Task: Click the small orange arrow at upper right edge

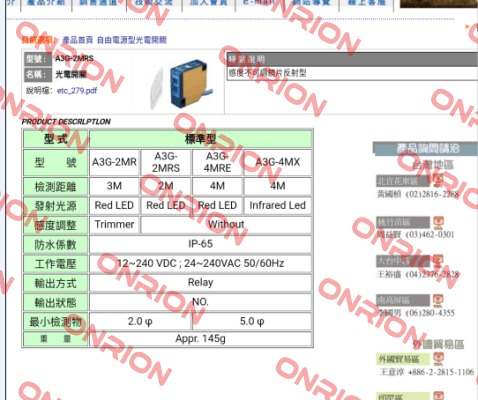Action: pos(467,26)
